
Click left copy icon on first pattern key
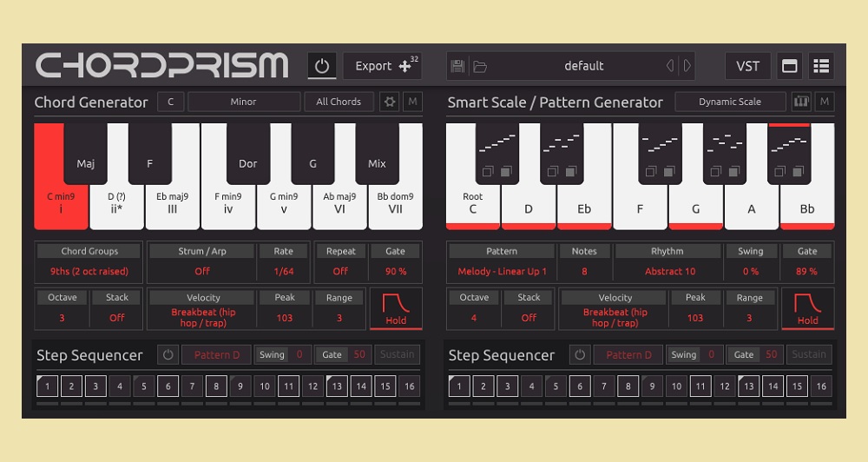(x=487, y=171)
